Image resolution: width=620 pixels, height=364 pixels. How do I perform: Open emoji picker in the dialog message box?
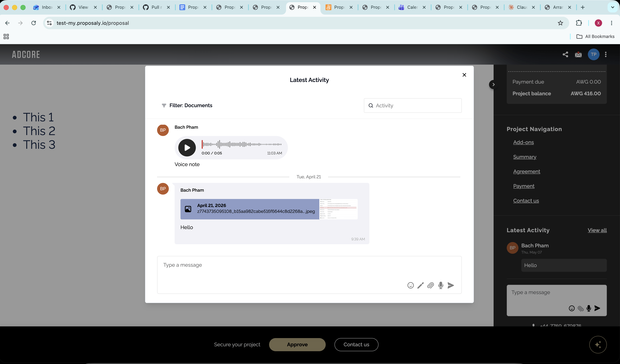tap(410, 285)
